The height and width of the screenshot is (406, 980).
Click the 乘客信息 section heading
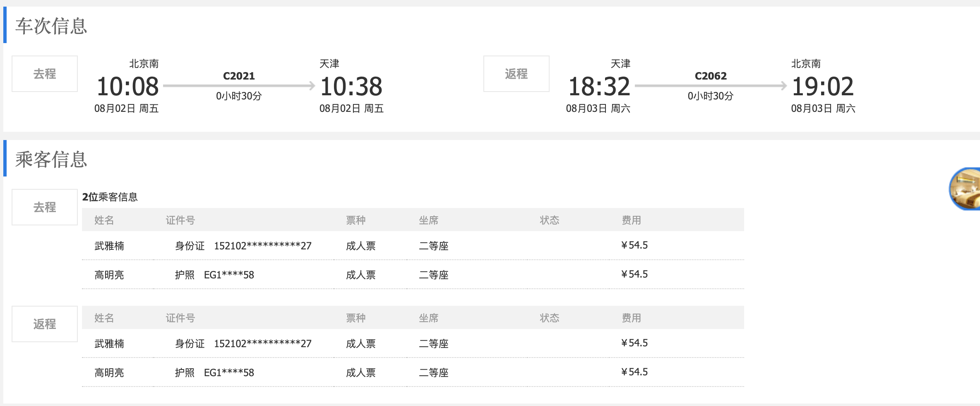pyautogui.click(x=51, y=159)
